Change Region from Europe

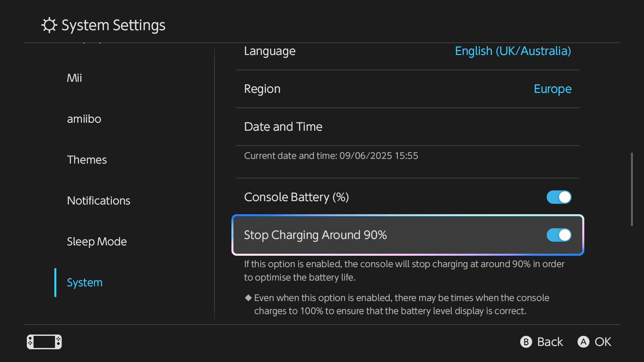(408, 89)
